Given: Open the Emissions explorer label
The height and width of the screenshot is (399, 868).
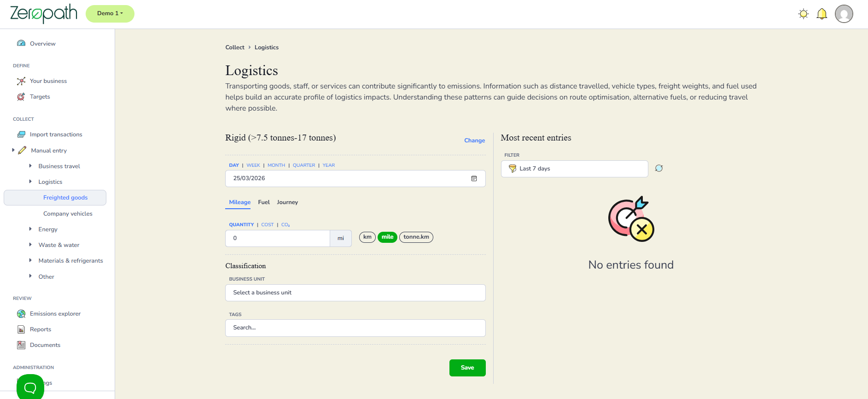Looking at the screenshot, I should [55, 314].
